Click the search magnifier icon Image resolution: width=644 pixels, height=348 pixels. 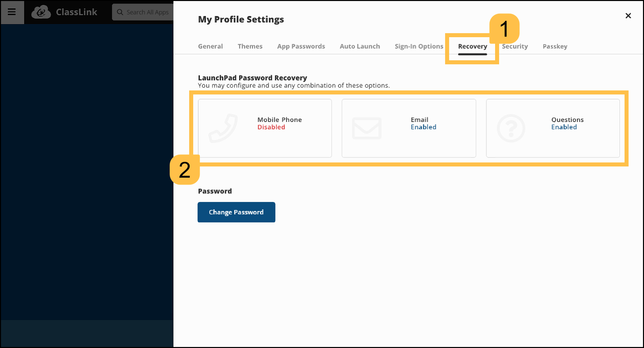(120, 12)
